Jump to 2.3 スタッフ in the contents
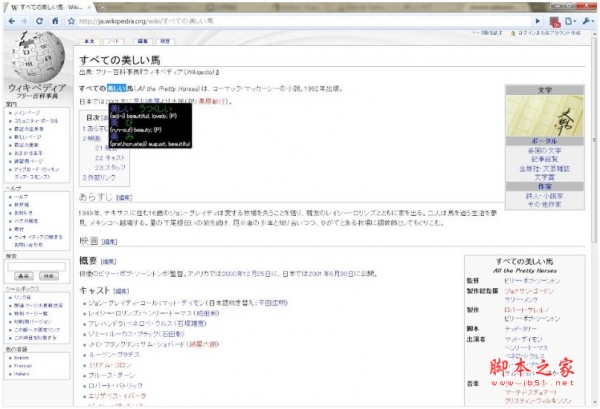This screenshot has height=409, width=600. [x=110, y=168]
